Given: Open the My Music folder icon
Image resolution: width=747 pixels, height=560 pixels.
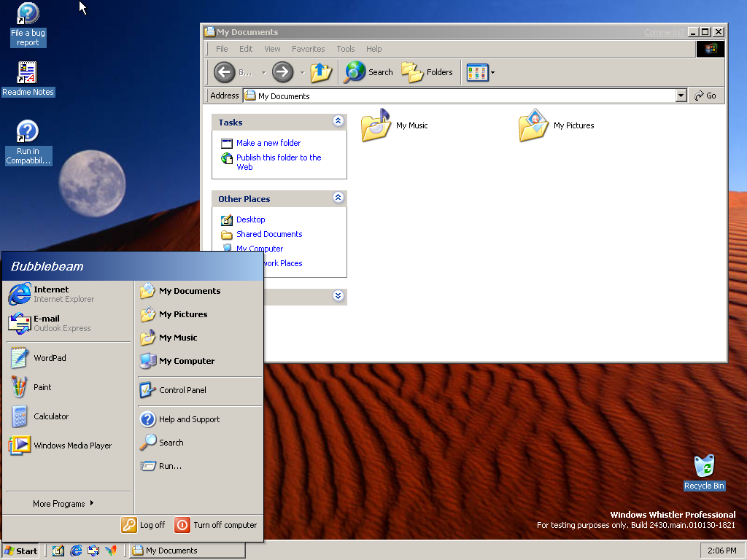Looking at the screenshot, I should [376, 125].
